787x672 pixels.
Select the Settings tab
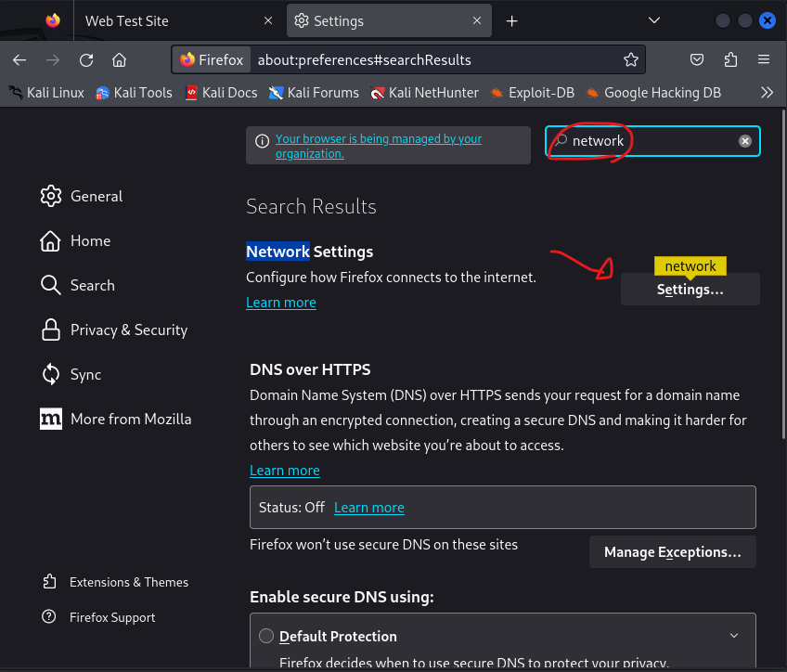389,20
